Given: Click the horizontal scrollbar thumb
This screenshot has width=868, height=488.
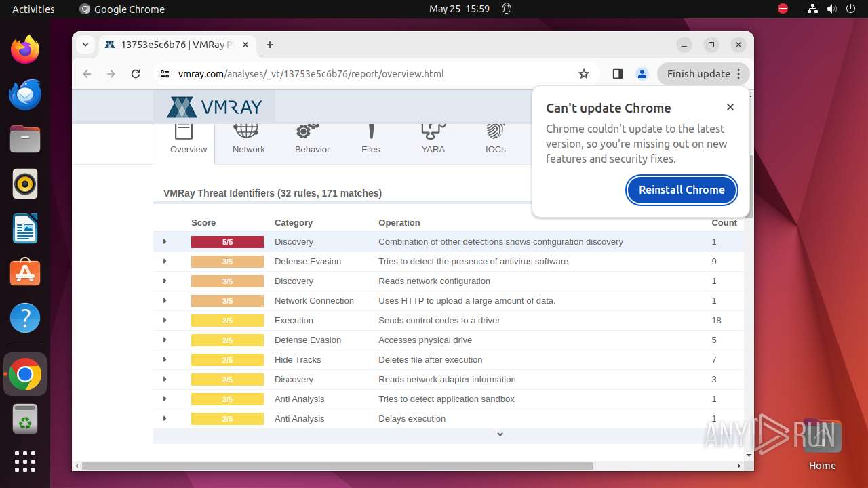Looking at the screenshot, I should pos(337,466).
